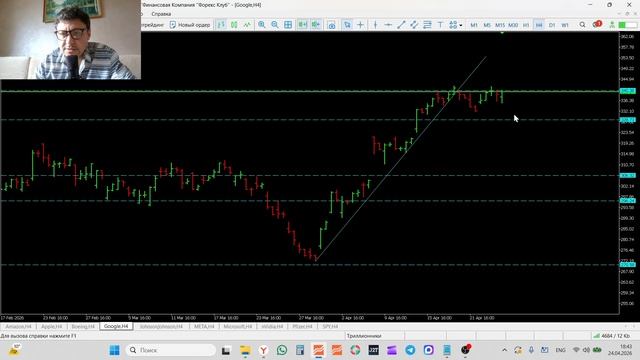
Task: Click the diagonal trendline on chart
Action: coord(401,158)
